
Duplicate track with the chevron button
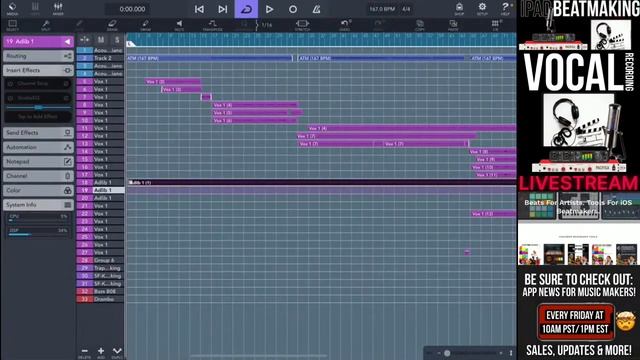(x=117, y=352)
